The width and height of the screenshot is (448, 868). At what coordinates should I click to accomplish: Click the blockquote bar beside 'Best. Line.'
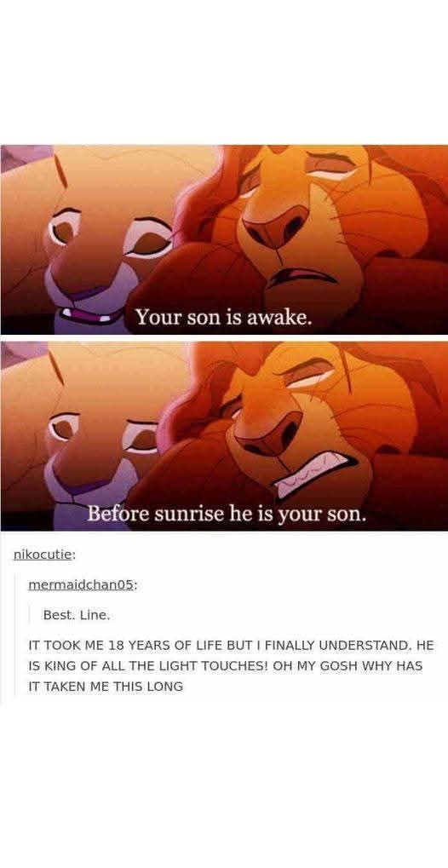(29, 615)
